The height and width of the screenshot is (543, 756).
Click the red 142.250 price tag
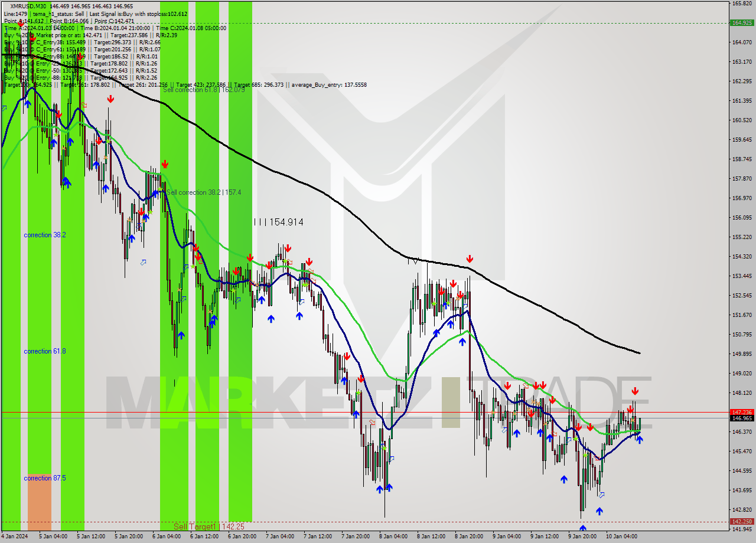click(x=741, y=522)
